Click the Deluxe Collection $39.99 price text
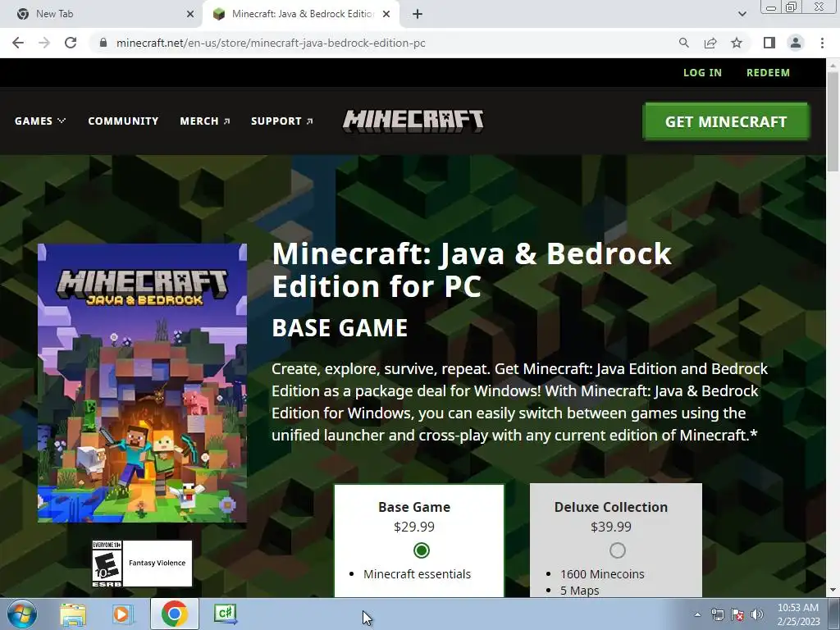The height and width of the screenshot is (630, 840). click(610, 527)
